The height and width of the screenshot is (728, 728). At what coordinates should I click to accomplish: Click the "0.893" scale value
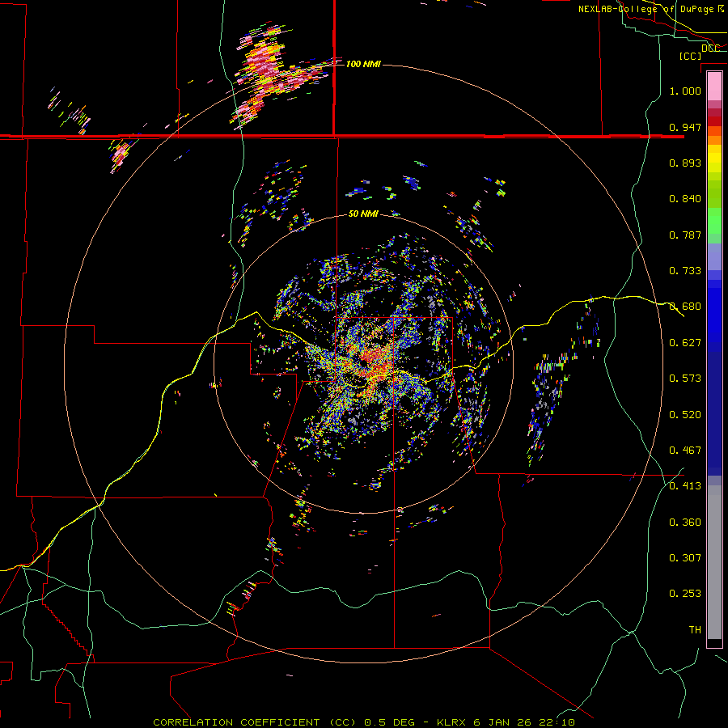tap(685, 163)
